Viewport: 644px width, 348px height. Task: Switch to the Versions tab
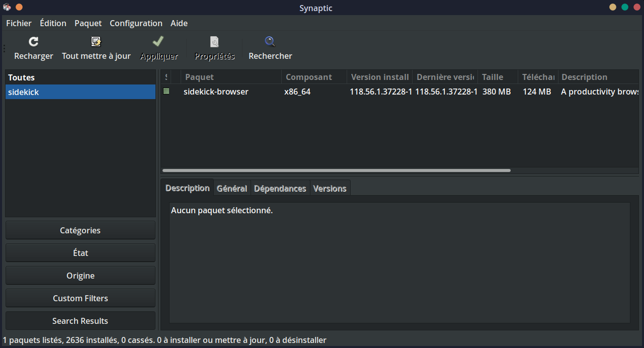330,188
